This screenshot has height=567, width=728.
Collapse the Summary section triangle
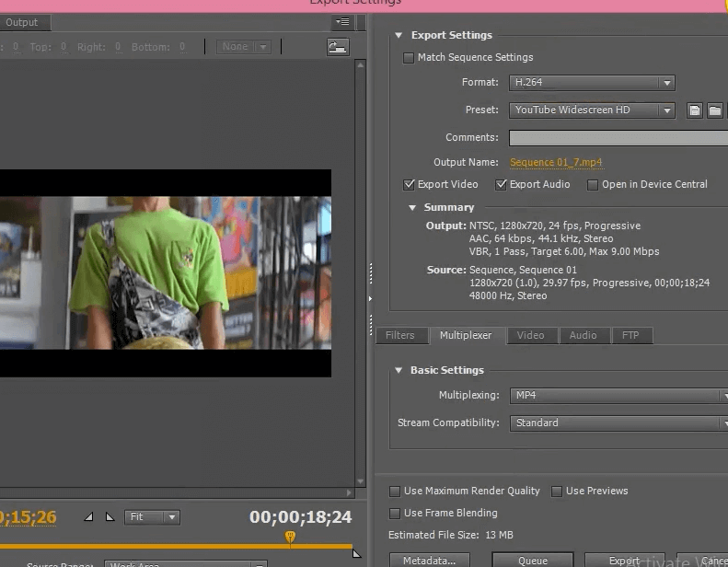[412, 208]
